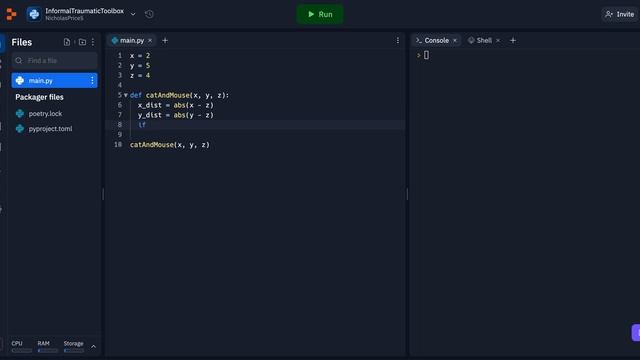
Task: Click the purple chat button at right edge
Action: [x=636, y=332]
